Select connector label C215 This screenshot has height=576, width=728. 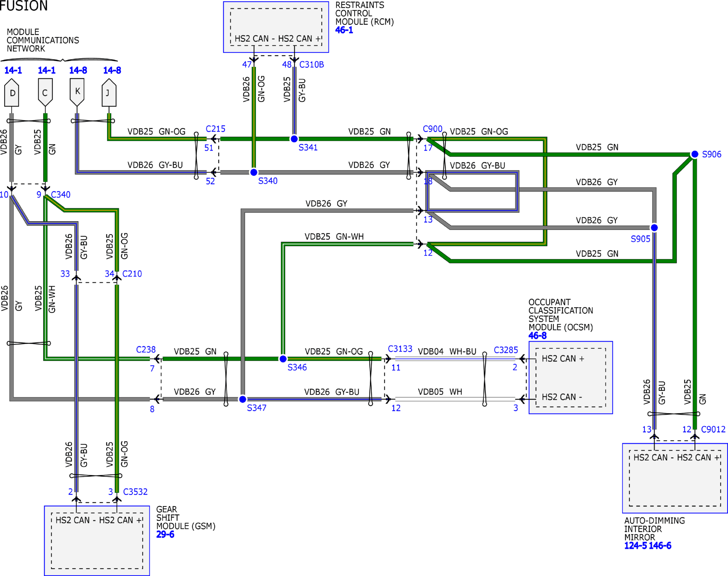coord(216,129)
